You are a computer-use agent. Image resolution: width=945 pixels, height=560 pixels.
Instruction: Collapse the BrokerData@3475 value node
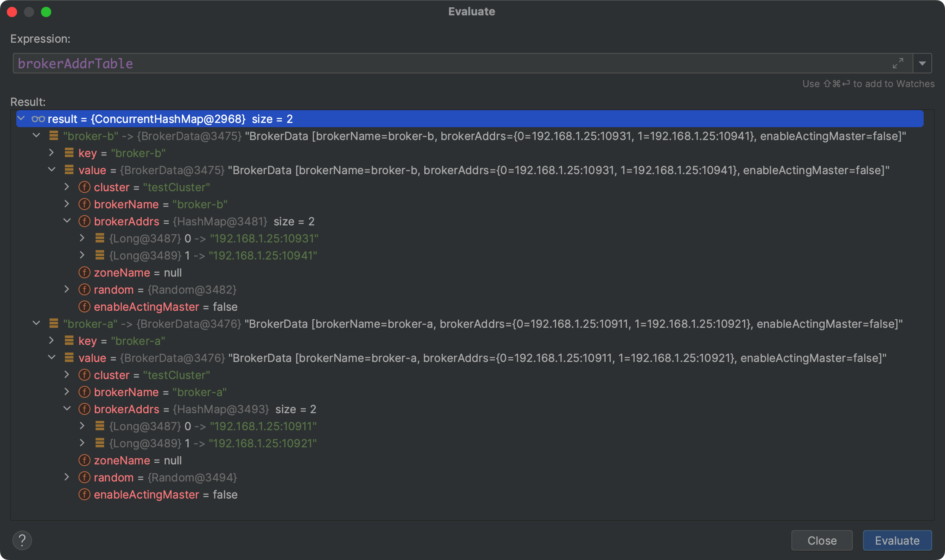(x=52, y=170)
